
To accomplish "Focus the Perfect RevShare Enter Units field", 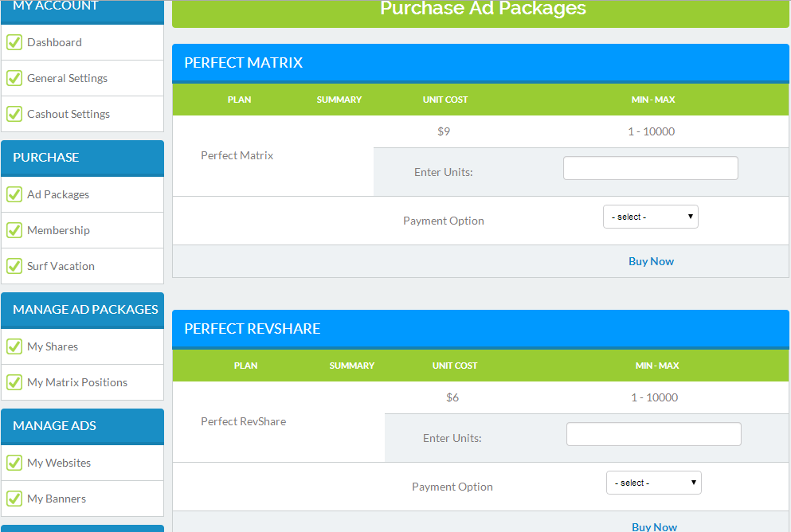I will (653, 434).
